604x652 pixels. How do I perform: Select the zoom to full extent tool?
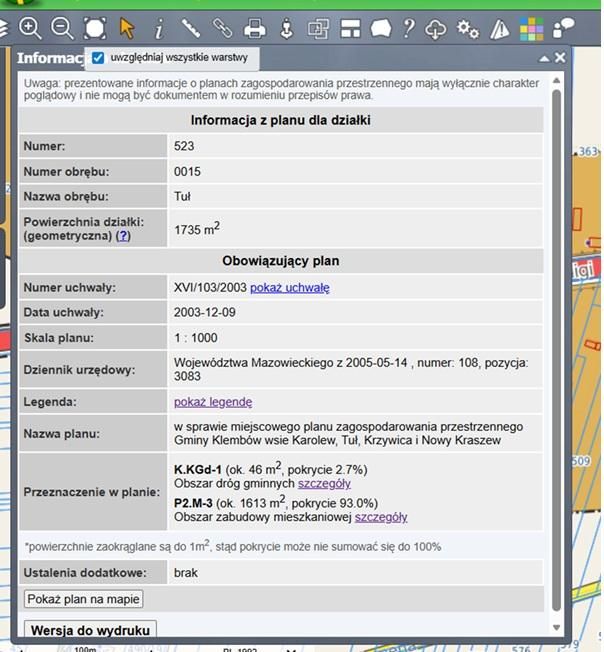[94, 28]
